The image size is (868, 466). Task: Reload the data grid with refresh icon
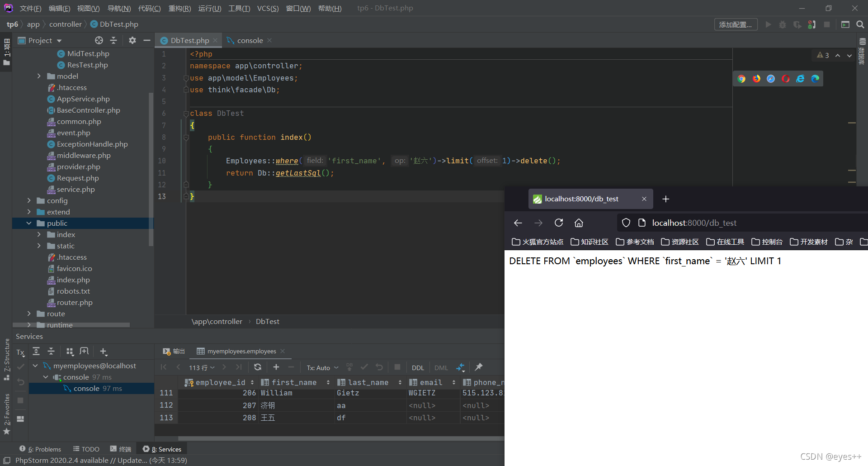click(x=258, y=367)
